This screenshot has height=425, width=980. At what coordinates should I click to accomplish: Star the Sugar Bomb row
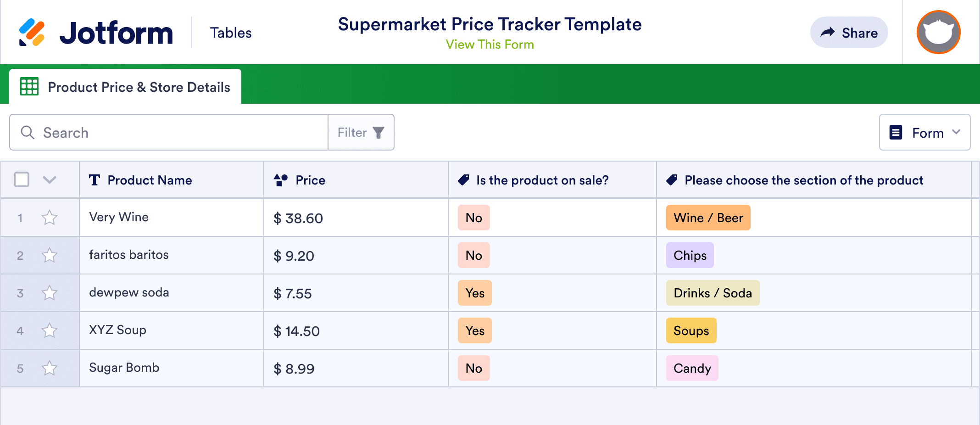click(50, 368)
